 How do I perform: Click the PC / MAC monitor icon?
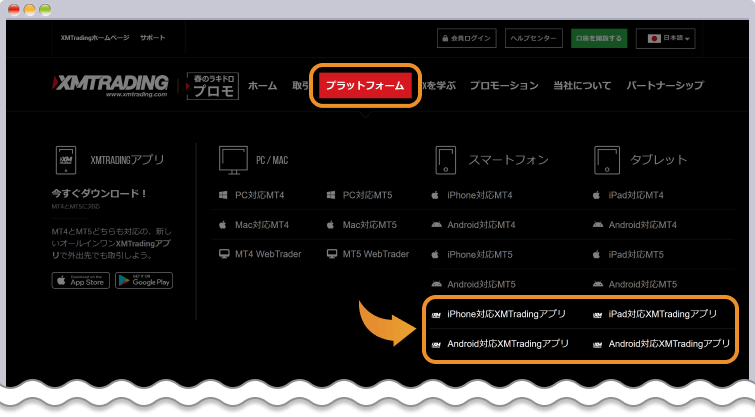coord(234,160)
